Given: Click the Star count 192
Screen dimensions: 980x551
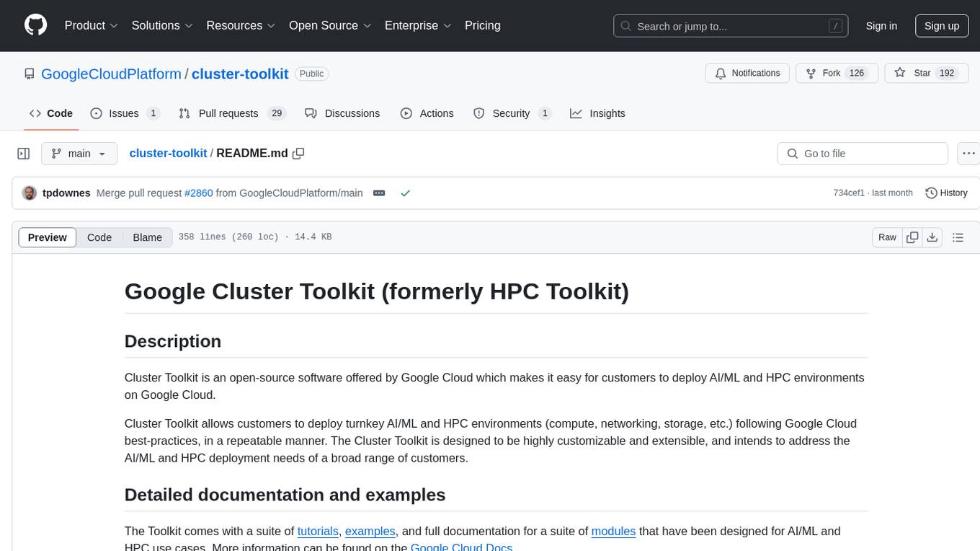Looking at the screenshot, I should pos(946,74).
